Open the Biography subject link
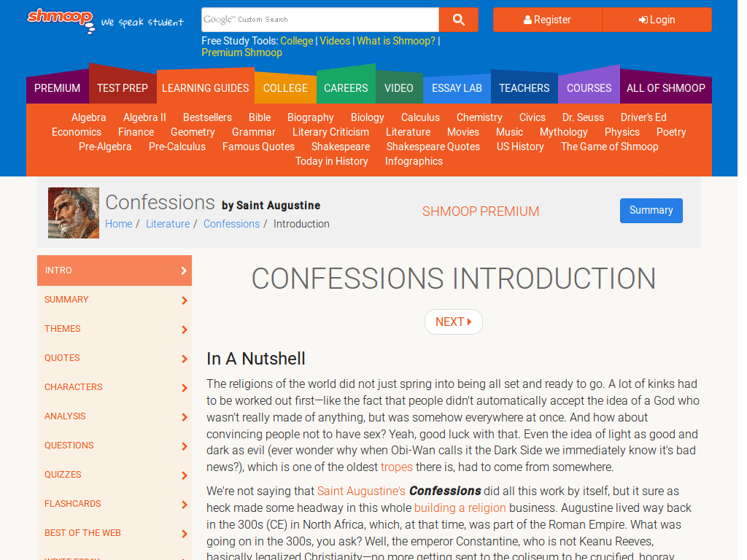Image resolution: width=747 pixels, height=560 pixels. 311,117
